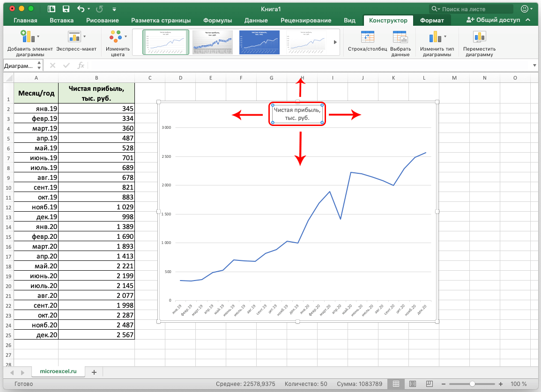Click the feedback smiley icon
The image size is (541, 392).
click(525, 9)
